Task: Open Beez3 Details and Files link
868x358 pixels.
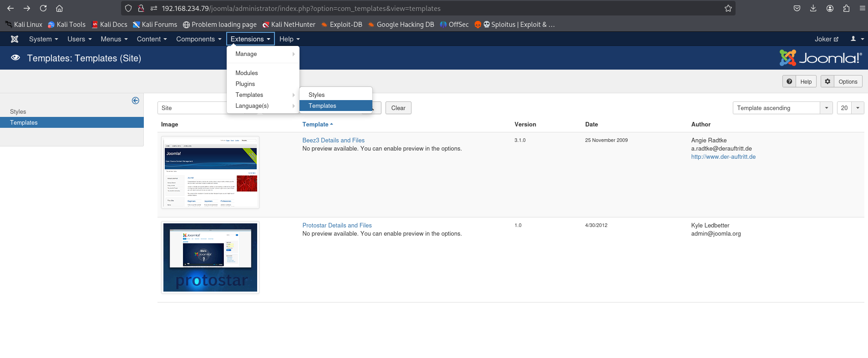Action: (x=333, y=140)
